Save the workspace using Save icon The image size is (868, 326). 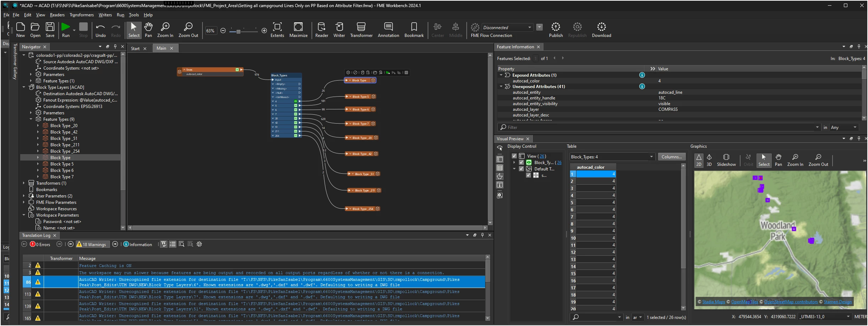50,30
